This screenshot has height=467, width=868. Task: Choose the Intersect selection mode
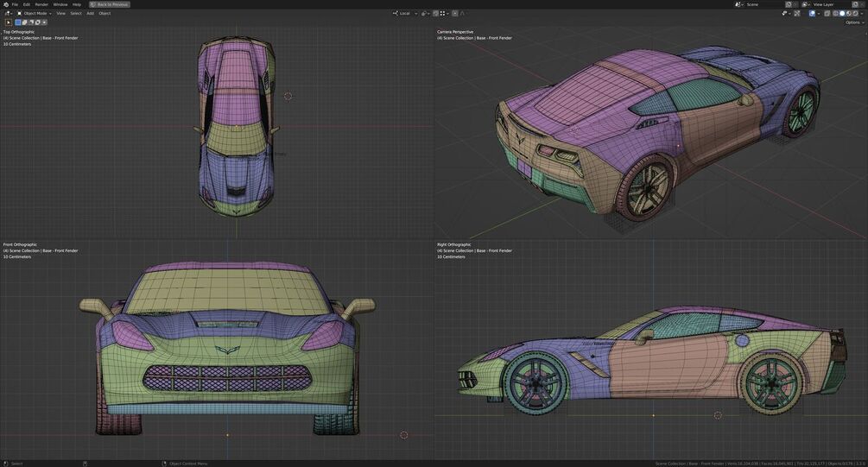[x=44, y=22]
